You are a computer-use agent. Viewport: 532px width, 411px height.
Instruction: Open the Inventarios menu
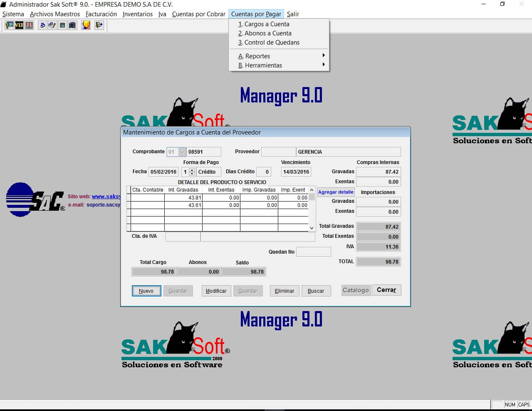pos(138,14)
